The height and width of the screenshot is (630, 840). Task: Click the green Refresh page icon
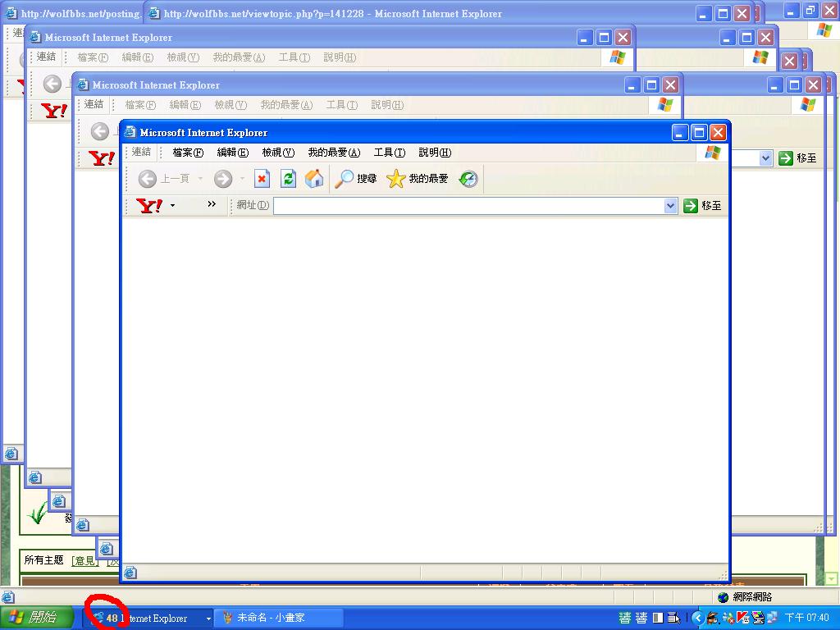pos(288,179)
